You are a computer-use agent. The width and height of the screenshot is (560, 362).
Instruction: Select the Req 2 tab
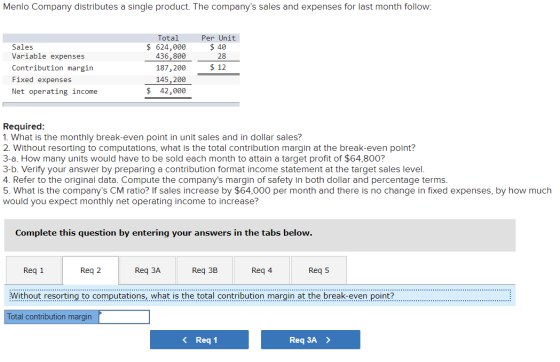click(90, 270)
